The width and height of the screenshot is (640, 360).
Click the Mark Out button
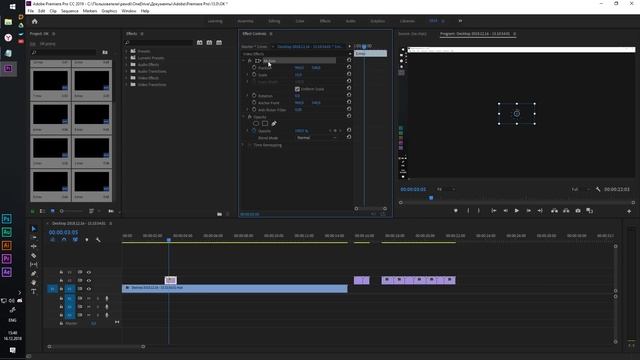(479, 211)
